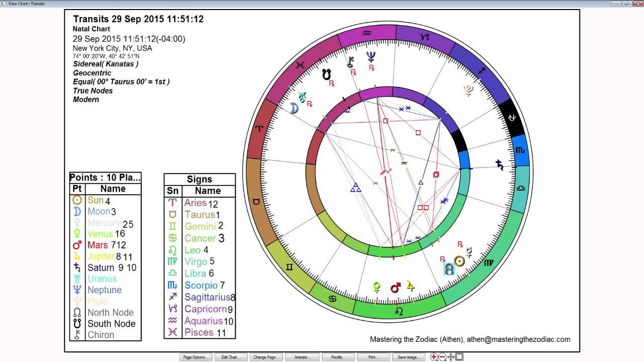The width and height of the screenshot is (644, 362).
Task: Select the 'Moon' row in Points table
Action: [105, 211]
